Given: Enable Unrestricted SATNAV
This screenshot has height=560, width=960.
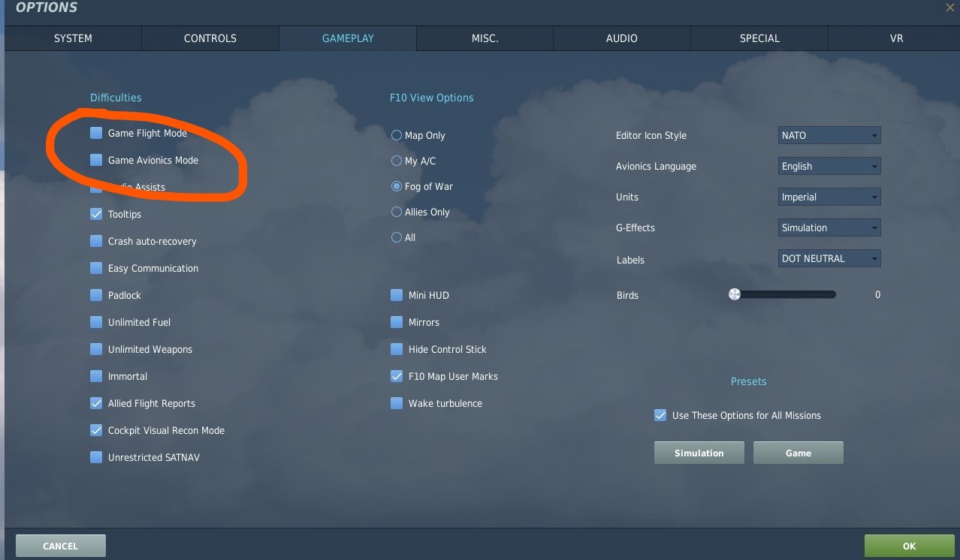Looking at the screenshot, I should click(x=96, y=457).
